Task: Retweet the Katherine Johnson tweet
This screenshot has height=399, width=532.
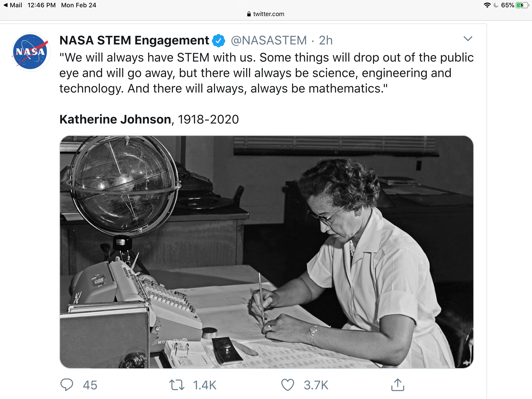Action: tap(177, 385)
